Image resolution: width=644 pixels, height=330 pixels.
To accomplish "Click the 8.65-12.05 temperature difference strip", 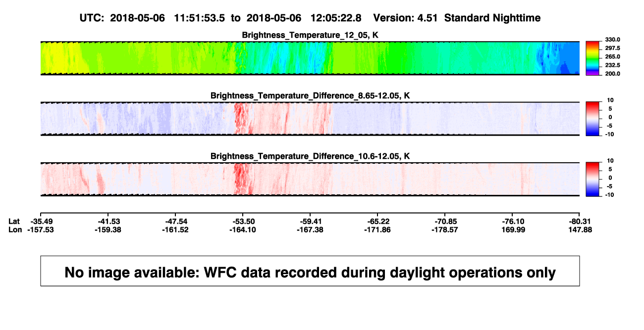I will pyautogui.click(x=310, y=119).
